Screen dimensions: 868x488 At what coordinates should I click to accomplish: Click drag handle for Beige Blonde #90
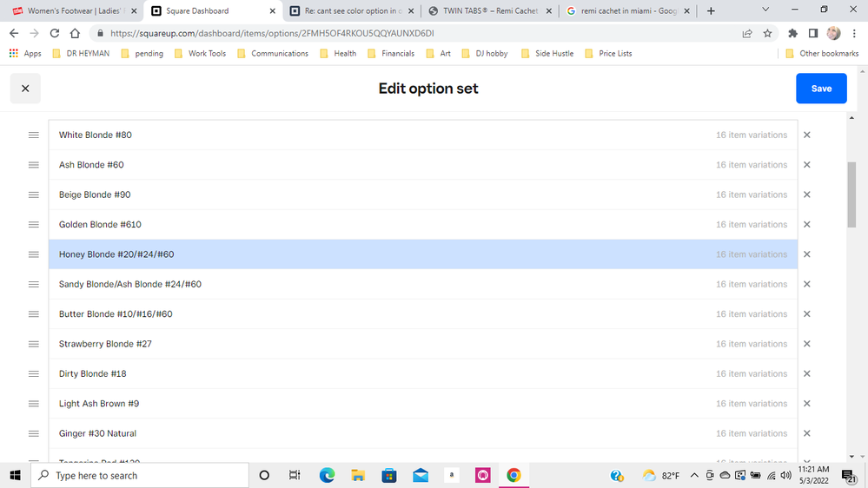point(34,195)
